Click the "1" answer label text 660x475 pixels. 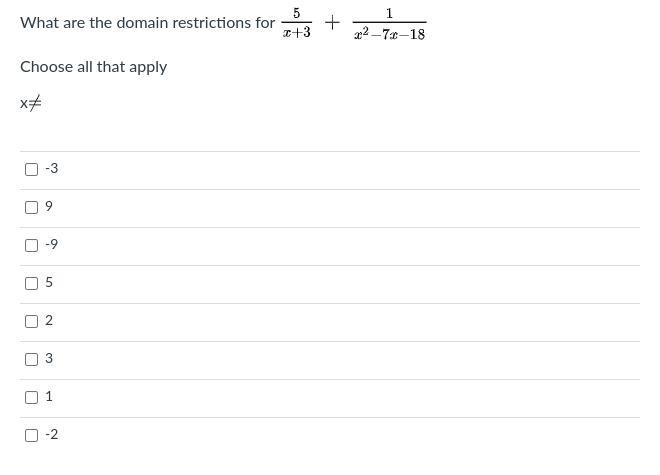click(x=49, y=396)
